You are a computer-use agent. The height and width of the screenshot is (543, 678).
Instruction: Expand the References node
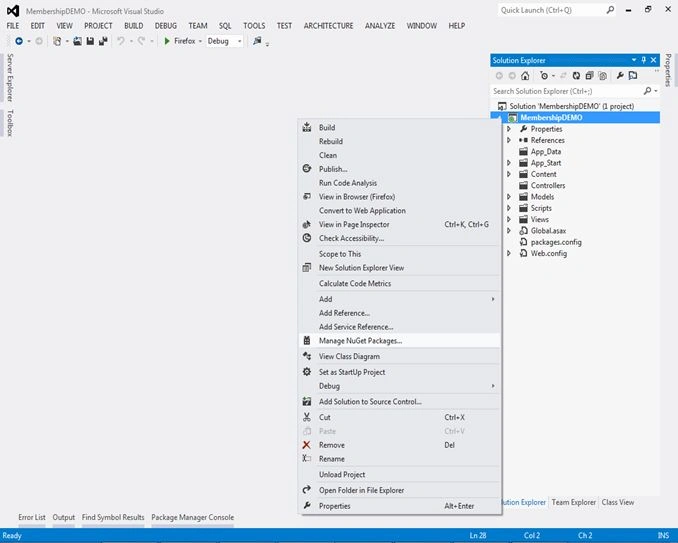[x=509, y=140]
